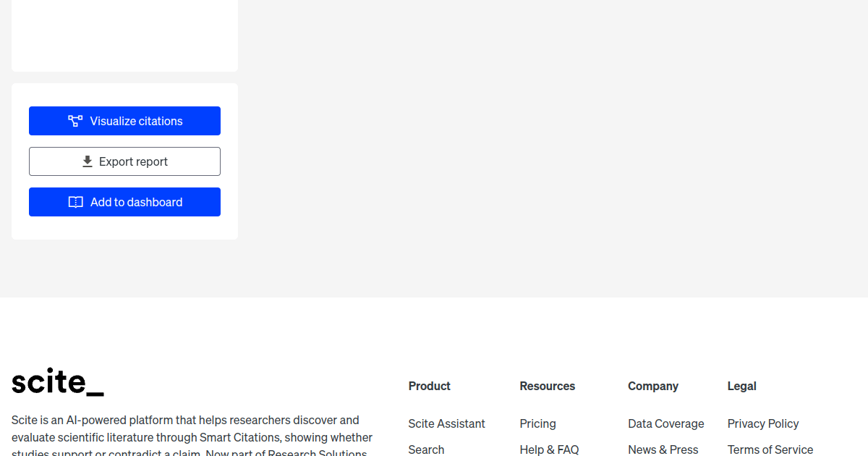
Task: Open News & Press
Action: point(663,449)
